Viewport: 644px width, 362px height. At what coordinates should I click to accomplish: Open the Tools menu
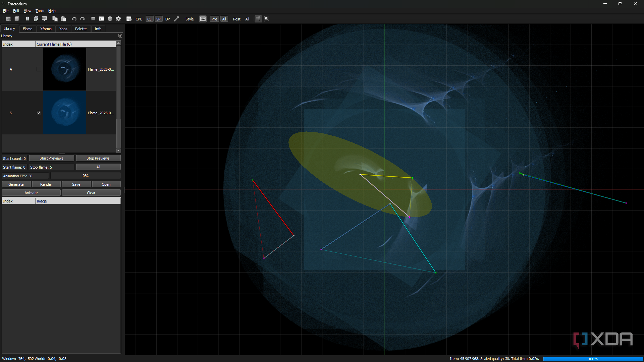click(x=40, y=11)
